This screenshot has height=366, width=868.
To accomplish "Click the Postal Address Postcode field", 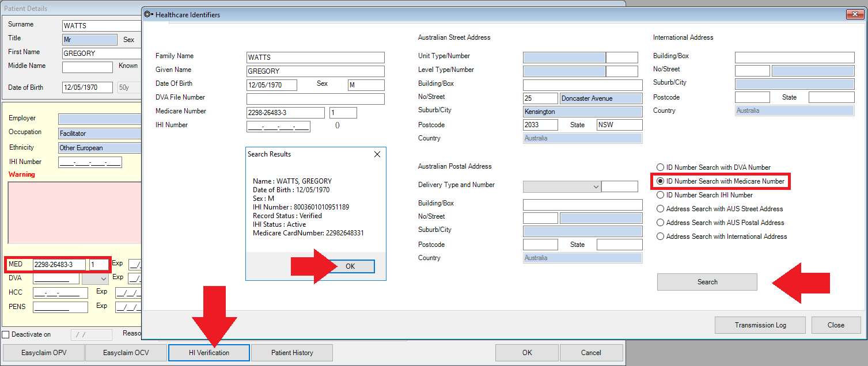I will pyautogui.click(x=540, y=245).
